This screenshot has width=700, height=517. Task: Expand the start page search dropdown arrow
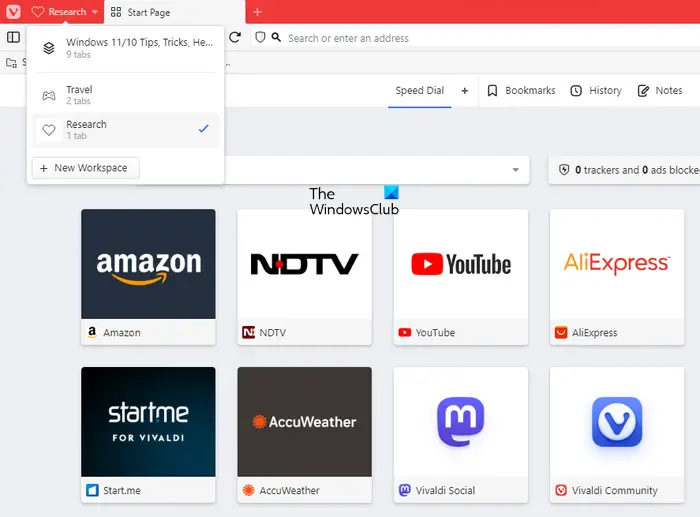[x=516, y=170]
